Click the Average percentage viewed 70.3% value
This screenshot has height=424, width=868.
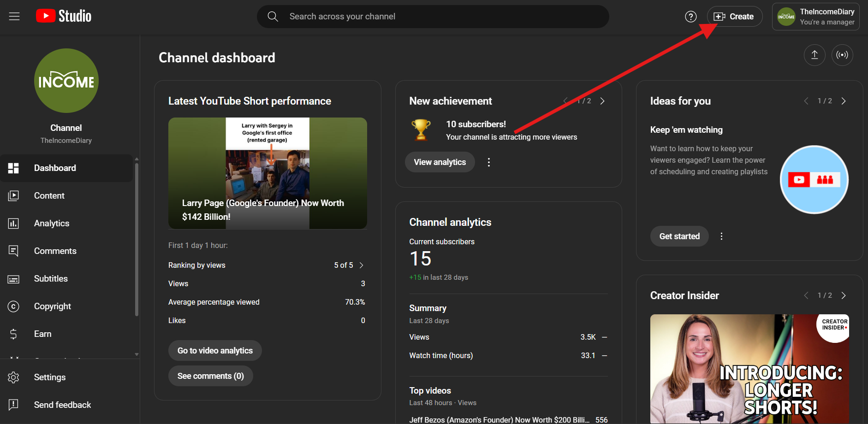coord(355,302)
